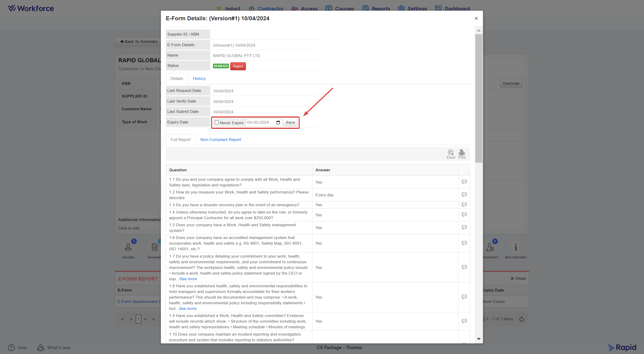
Task: Open the Reports menu
Action: [376, 8]
